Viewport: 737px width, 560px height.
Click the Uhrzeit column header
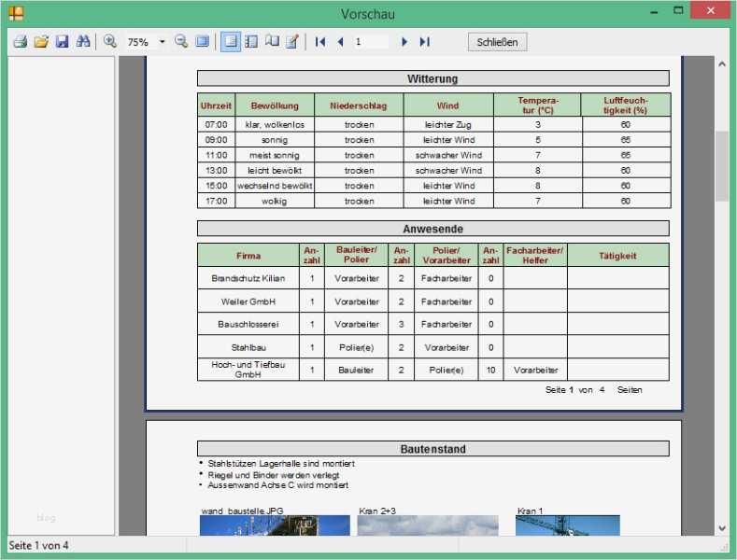coord(216,105)
